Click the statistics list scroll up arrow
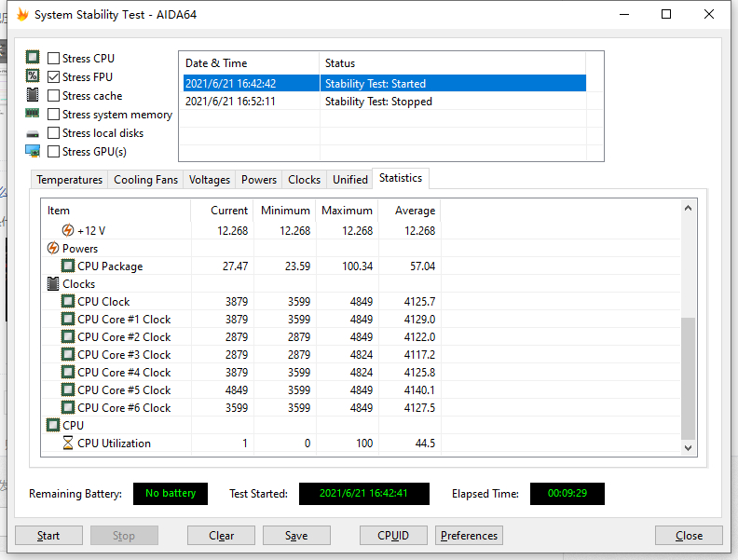The image size is (738, 560). pyautogui.click(x=688, y=208)
